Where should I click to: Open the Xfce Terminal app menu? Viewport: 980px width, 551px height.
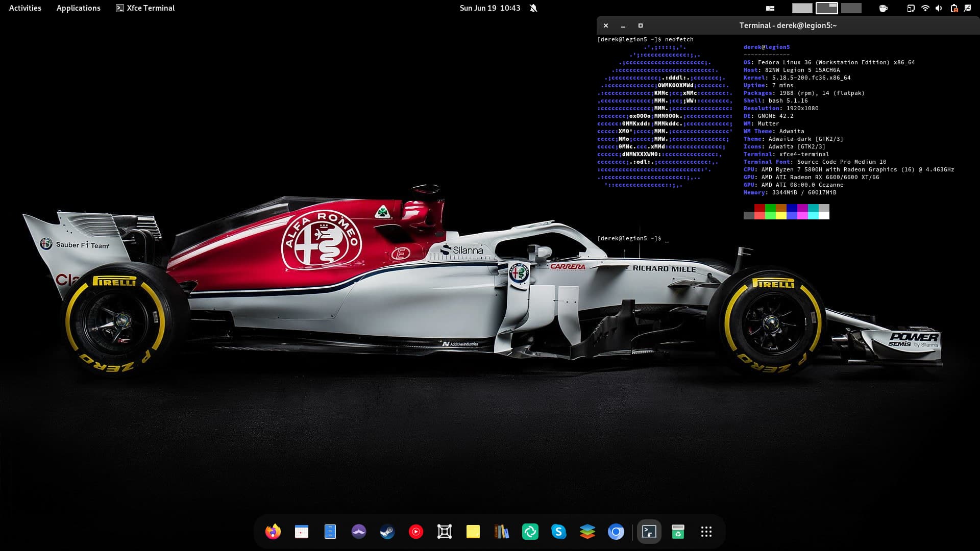tap(145, 8)
